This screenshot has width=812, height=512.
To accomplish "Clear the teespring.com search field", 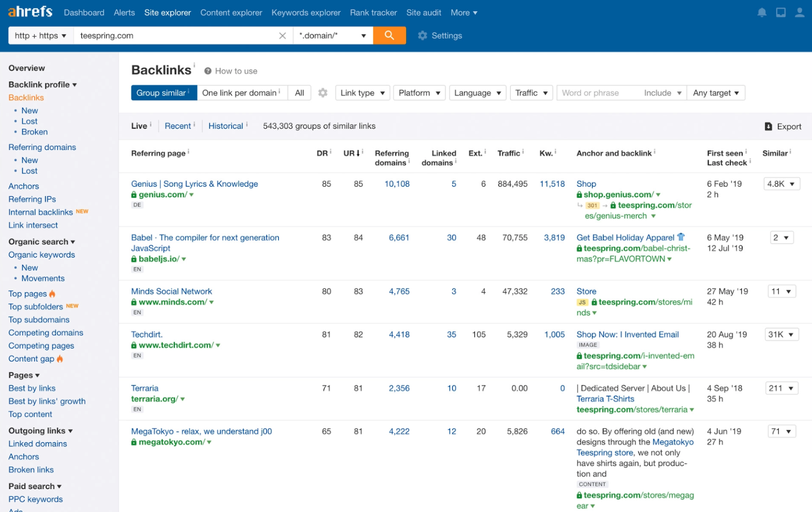I will (283, 36).
